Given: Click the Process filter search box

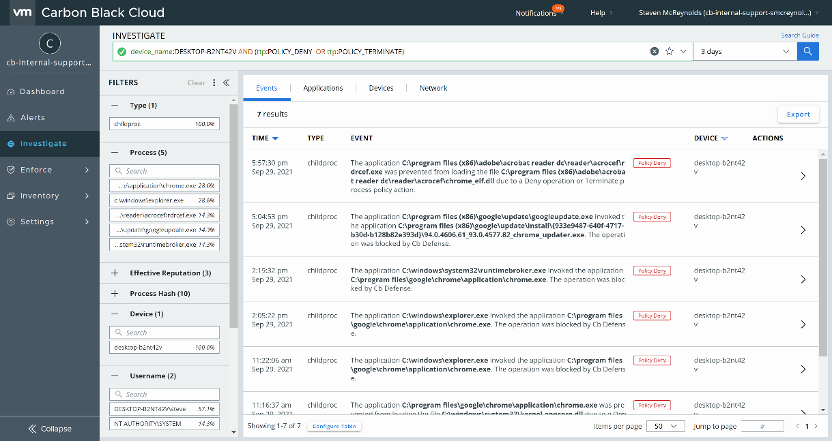Looking at the screenshot, I should 164,171.
